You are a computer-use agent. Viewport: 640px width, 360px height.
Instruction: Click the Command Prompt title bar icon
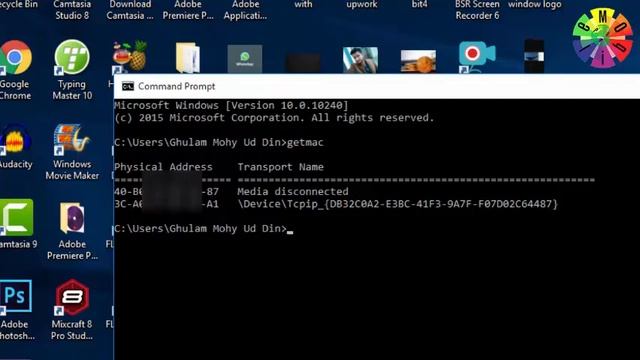pyautogui.click(x=128, y=86)
